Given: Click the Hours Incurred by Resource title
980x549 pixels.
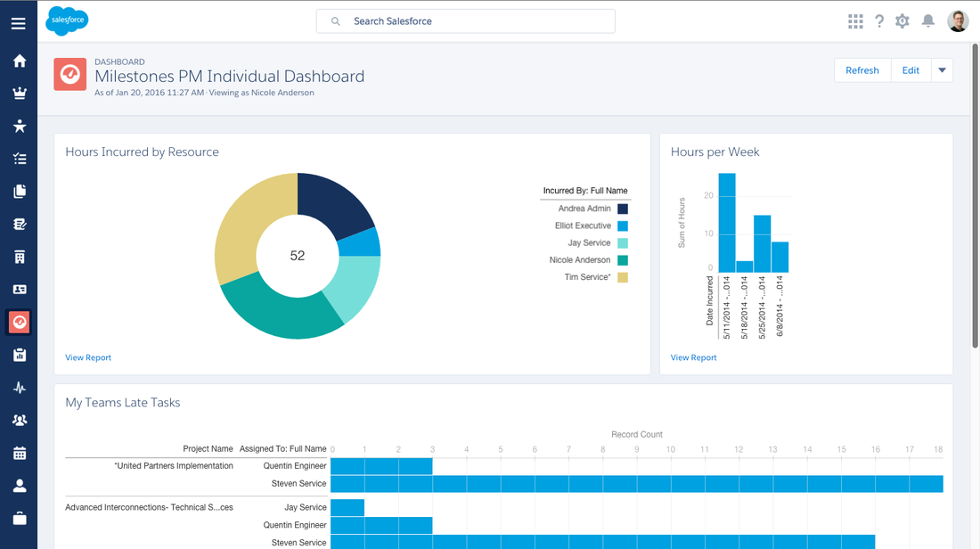Looking at the screenshot, I should tap(142, 152).
